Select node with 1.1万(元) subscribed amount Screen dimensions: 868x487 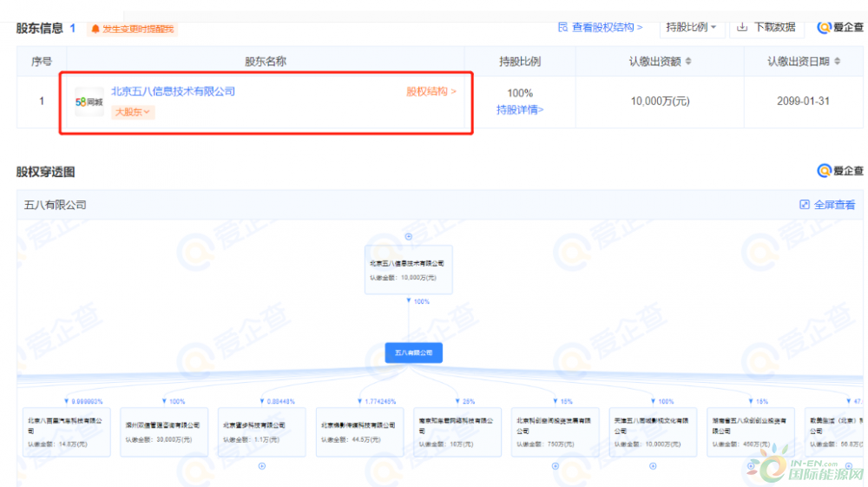click(262, 432)
